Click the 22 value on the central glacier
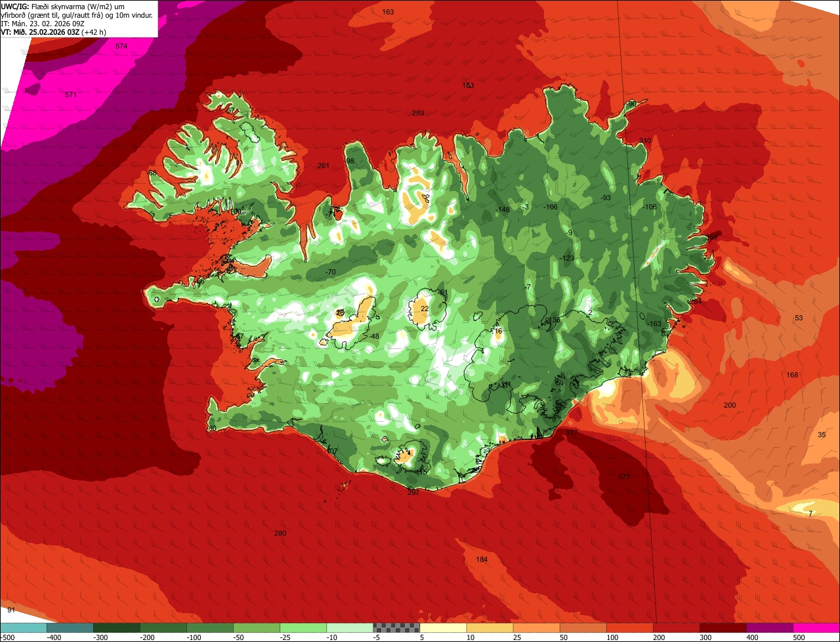Viewport: 840px width, 642px height. (x=425, y=309)
